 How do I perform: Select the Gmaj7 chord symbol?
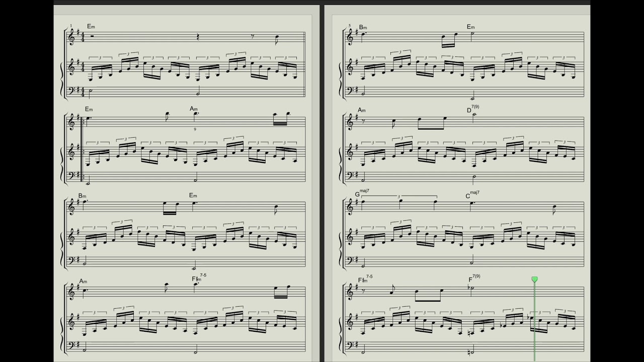[x=362, y=193]
